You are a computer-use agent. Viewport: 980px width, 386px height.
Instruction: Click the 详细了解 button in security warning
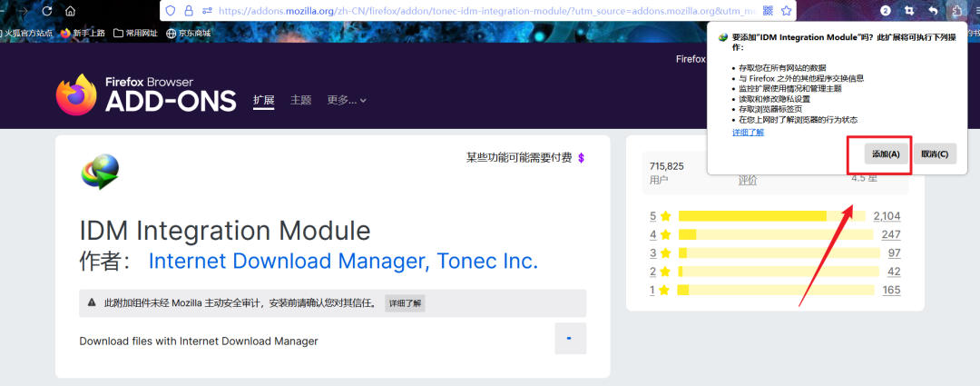pyautogui.click(x=405, y=304)
